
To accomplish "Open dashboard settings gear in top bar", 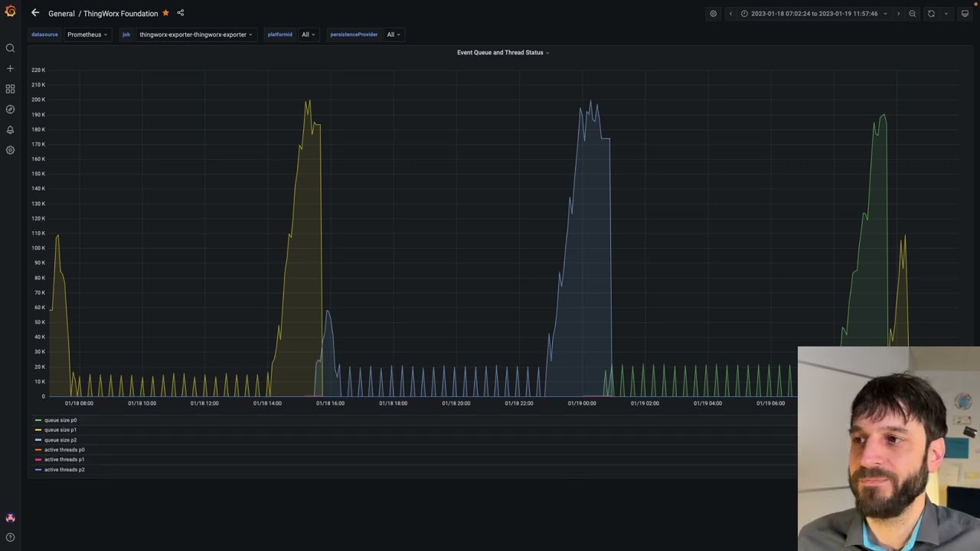I will (x=713, y=14).
